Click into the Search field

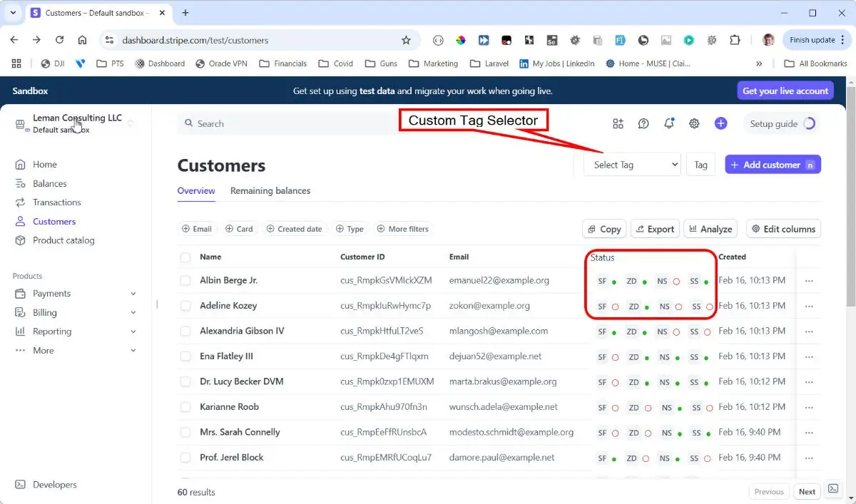tap(285, 123)
